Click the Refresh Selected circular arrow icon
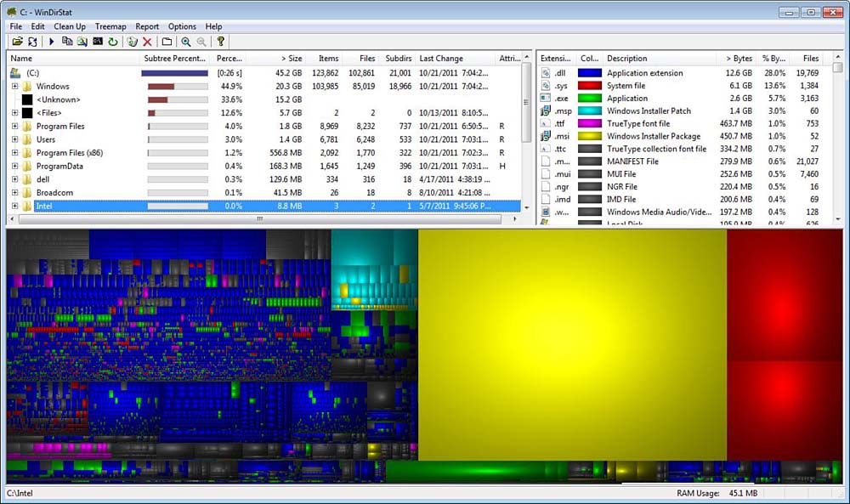The height and width of the screenshot is (504, 850). click(x=112, y=41)
